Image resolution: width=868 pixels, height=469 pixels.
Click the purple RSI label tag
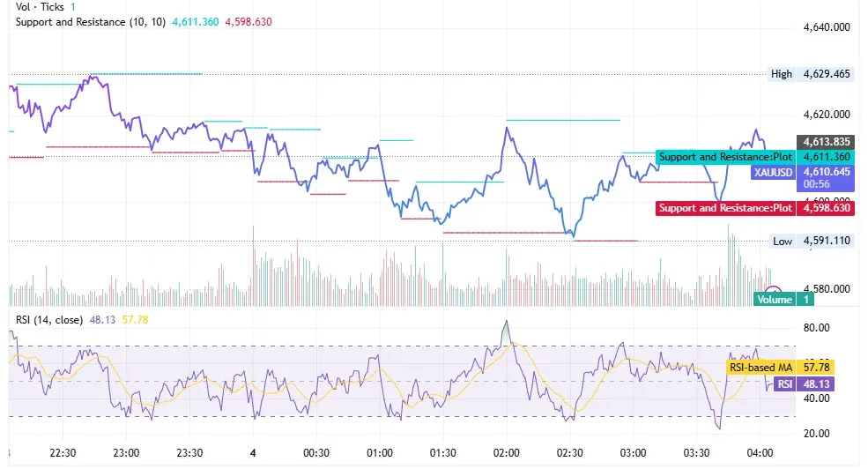[x=784, y=384]
